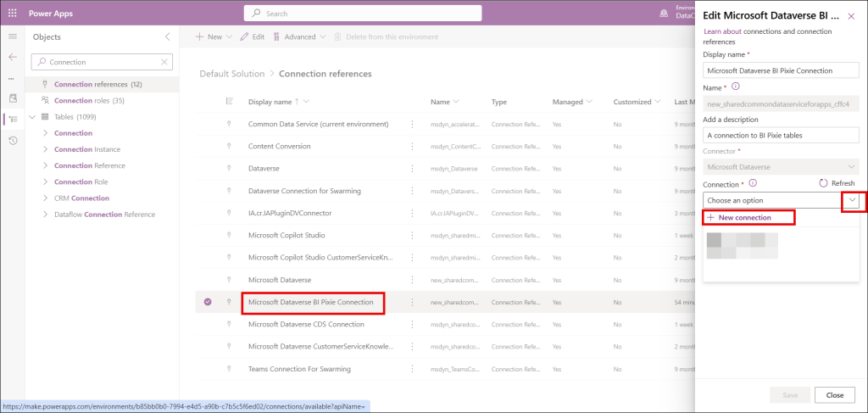
Task: Expand the Tables (1099) tree node
Action: tap(33, 116)
